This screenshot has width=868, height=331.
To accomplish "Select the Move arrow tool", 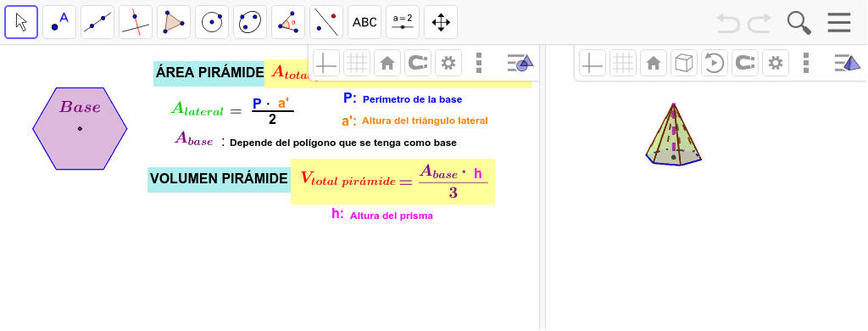I will click(21, 22).
